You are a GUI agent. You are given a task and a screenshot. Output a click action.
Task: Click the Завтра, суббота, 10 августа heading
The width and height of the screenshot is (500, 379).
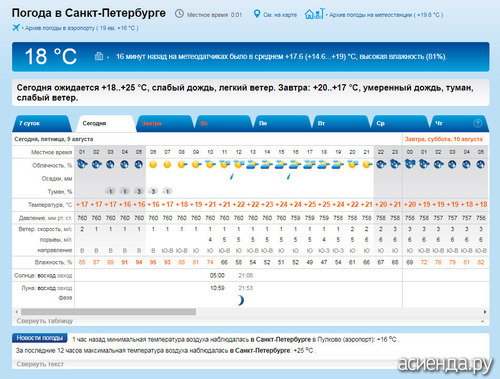(x=443, y=139)
